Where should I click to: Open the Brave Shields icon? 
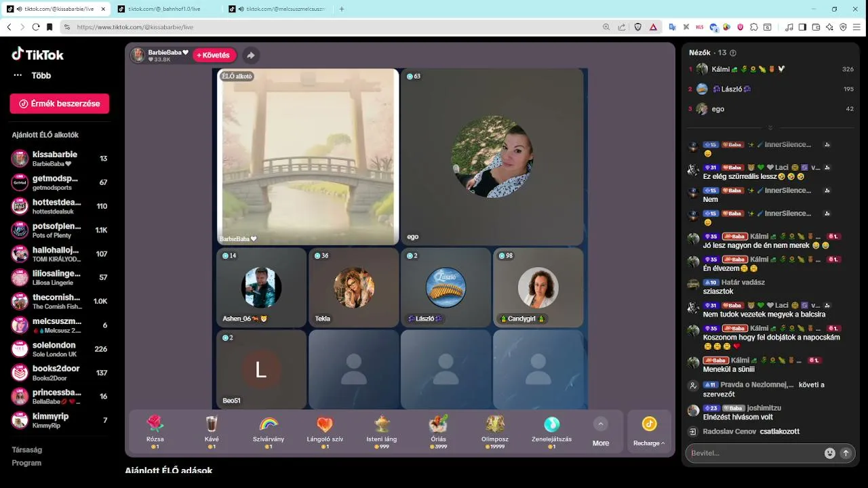coord(638,27)
